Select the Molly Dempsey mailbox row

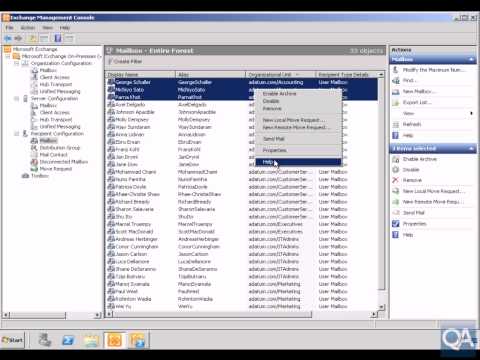pos(242,120)
